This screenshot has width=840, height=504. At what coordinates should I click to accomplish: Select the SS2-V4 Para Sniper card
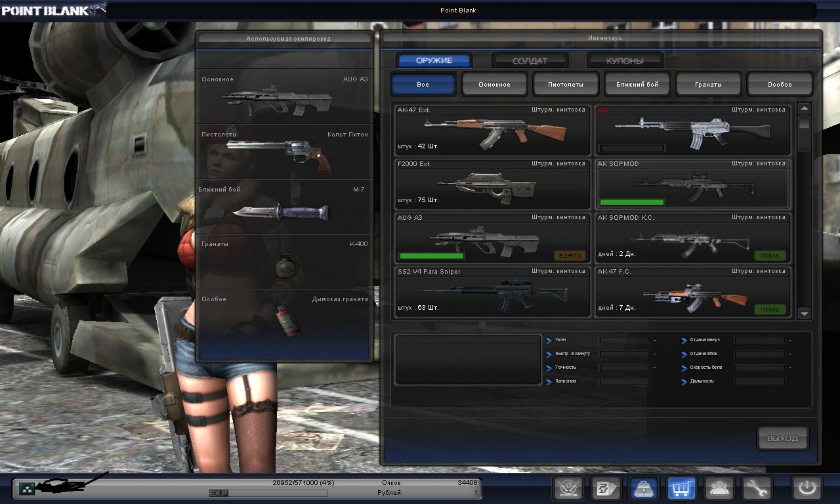[492, 291]
